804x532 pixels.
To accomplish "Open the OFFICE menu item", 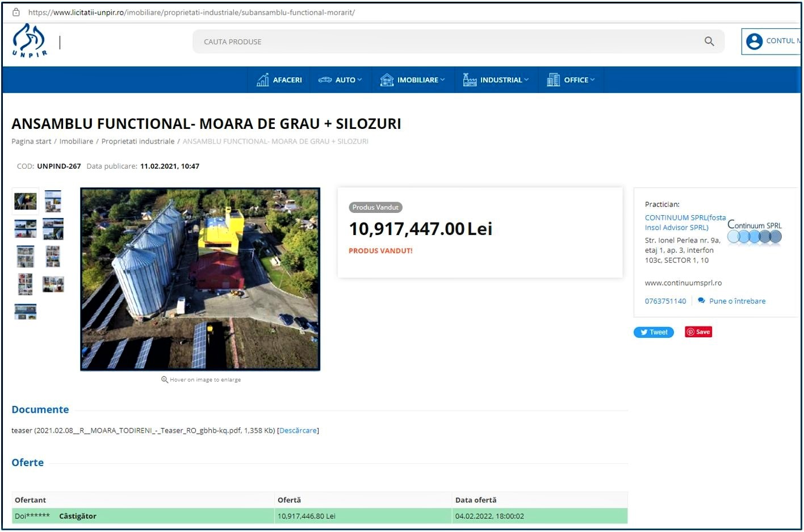I will (x=576, y=80).
